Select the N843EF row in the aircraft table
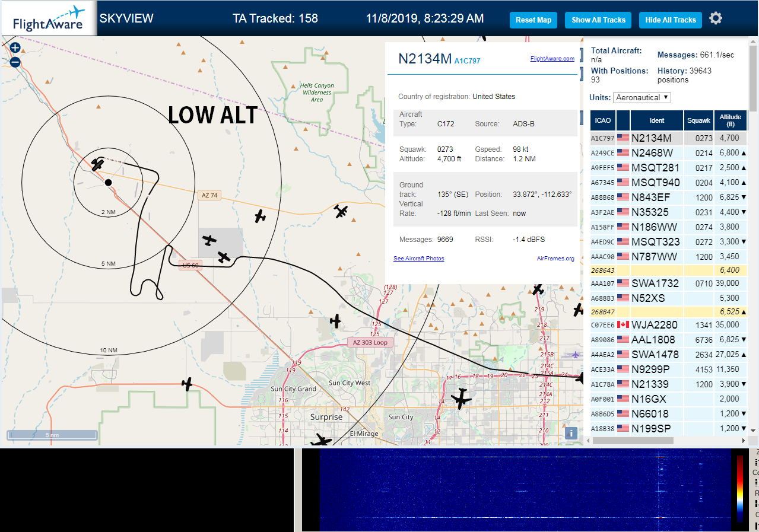Screen dimensions: 759x532 (x=669, y=197)
